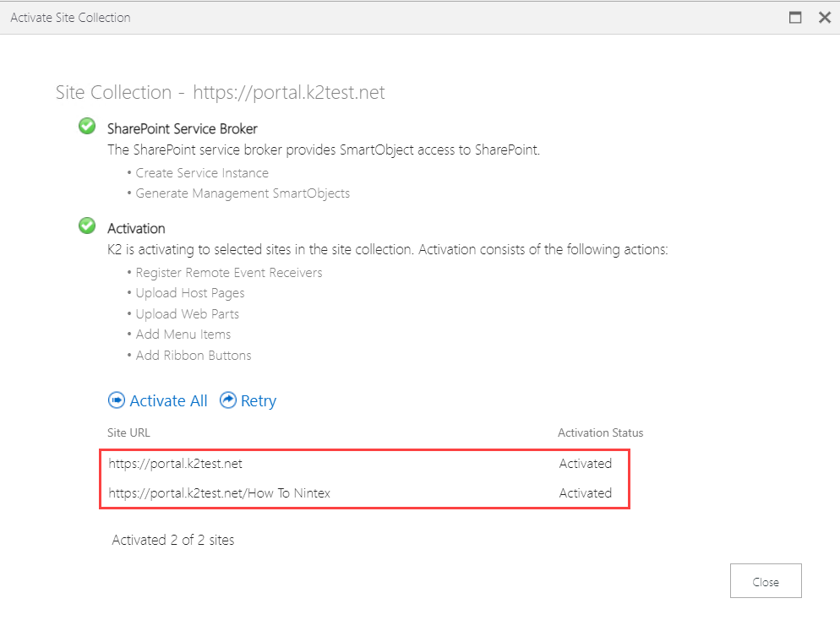
Task: Click green checkmark beside Activation
Action: pos(87,226)
